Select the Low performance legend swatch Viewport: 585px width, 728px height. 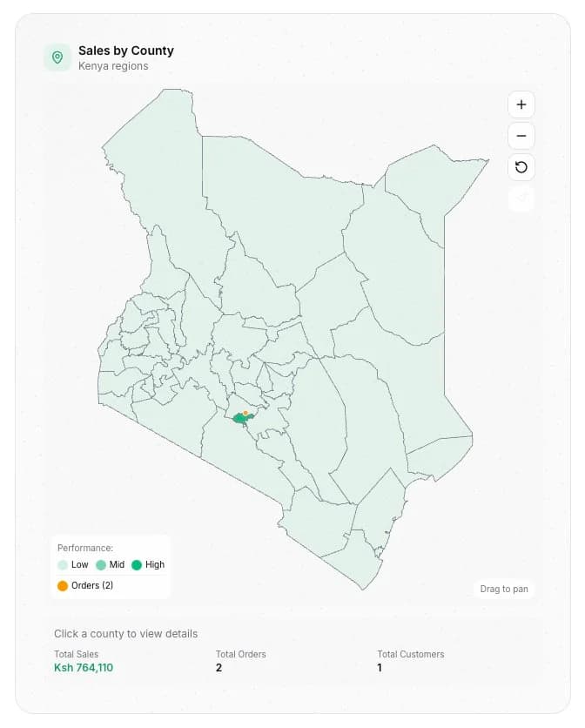64,564
